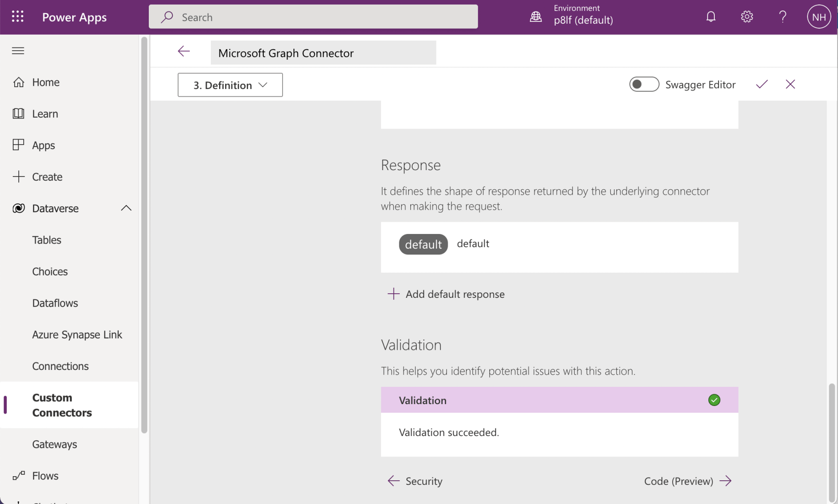
Task: Click the back arrow beside connector name
Action: (x=183, y=52)
